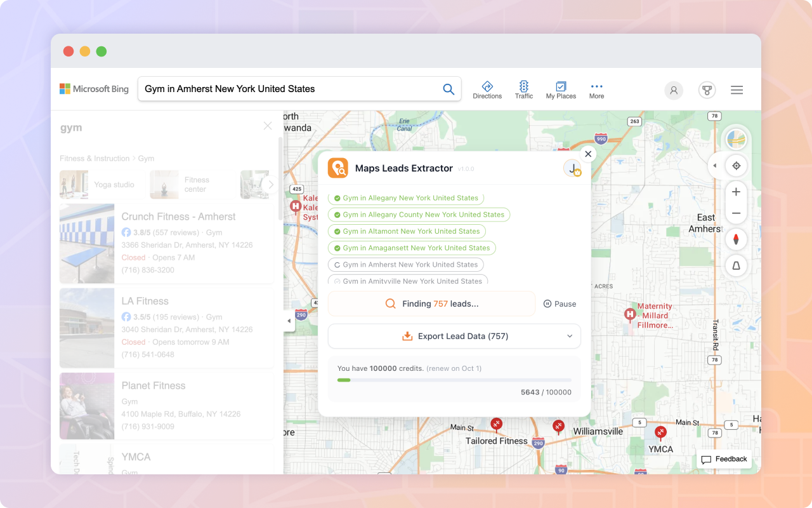Viewport: 812px width, 508px height.
Task: Export Lead Data (757)
Action: click(x=454, y=336)
